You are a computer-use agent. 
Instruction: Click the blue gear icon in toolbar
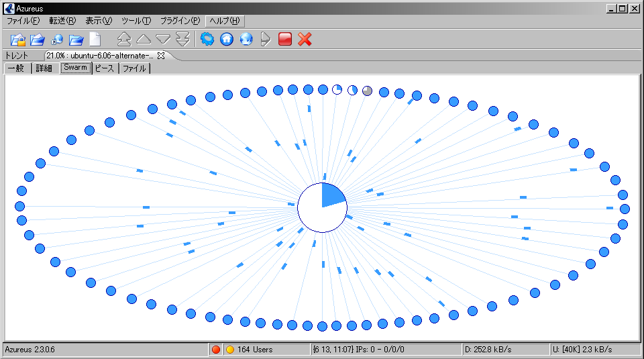click(207, 39)
